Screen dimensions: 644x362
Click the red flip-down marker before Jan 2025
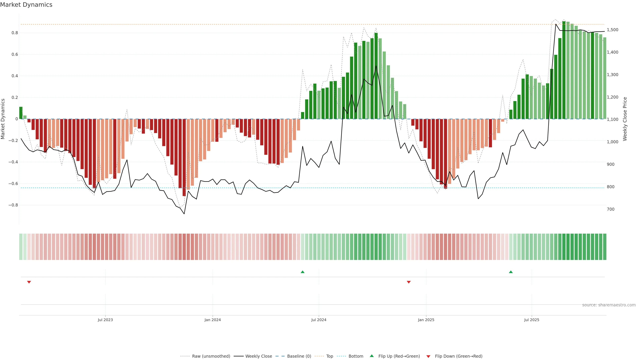tap(409, 282)
